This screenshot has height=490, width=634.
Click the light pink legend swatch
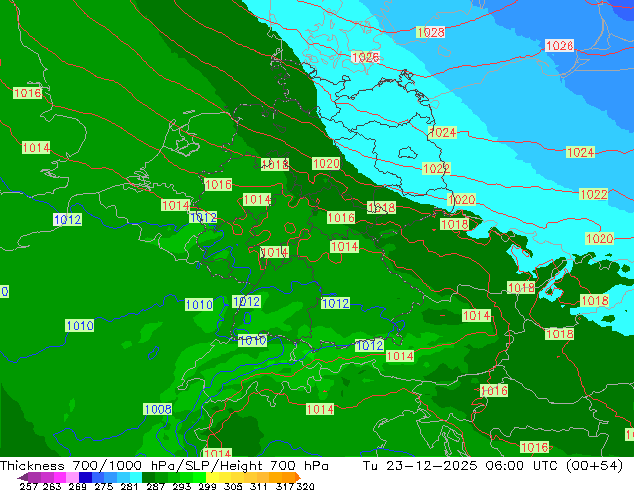point(72,477)
